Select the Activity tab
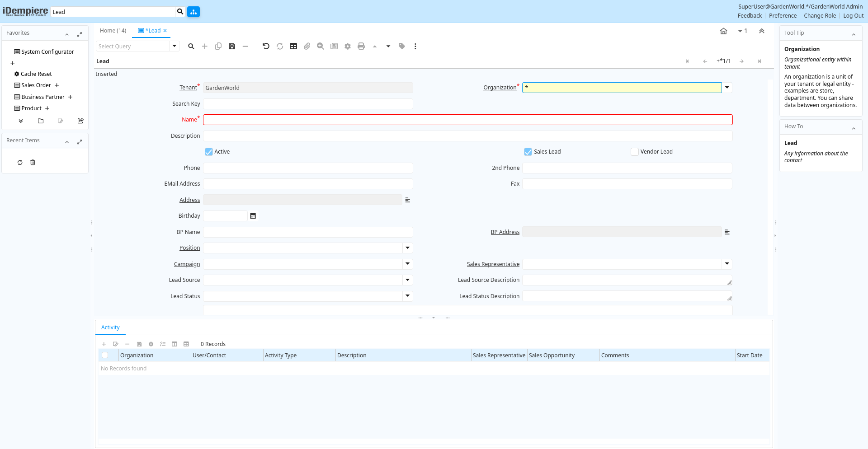Viewport: 868px width, 449px height. (110, 327)
